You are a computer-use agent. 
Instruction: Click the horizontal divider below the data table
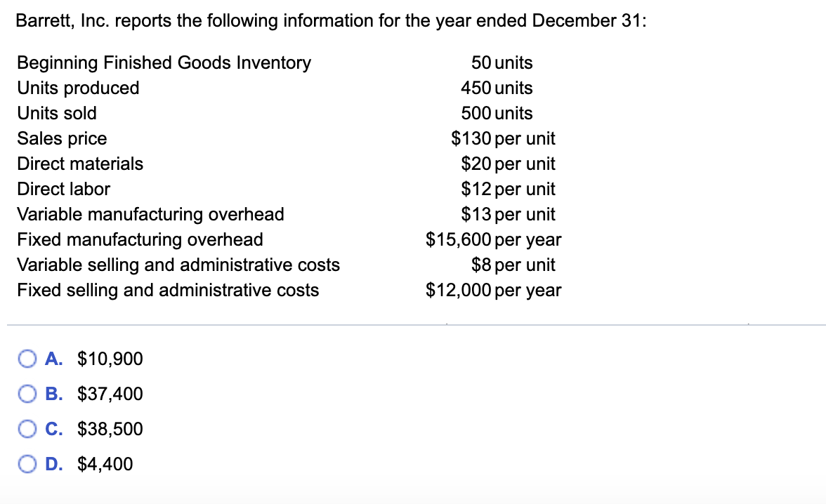413,324
